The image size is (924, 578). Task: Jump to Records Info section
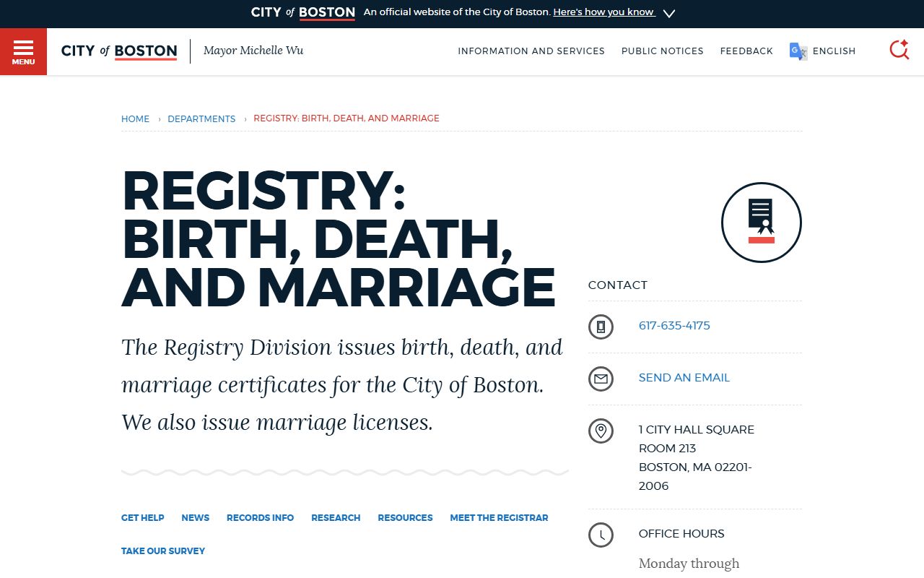coord(260,518)
